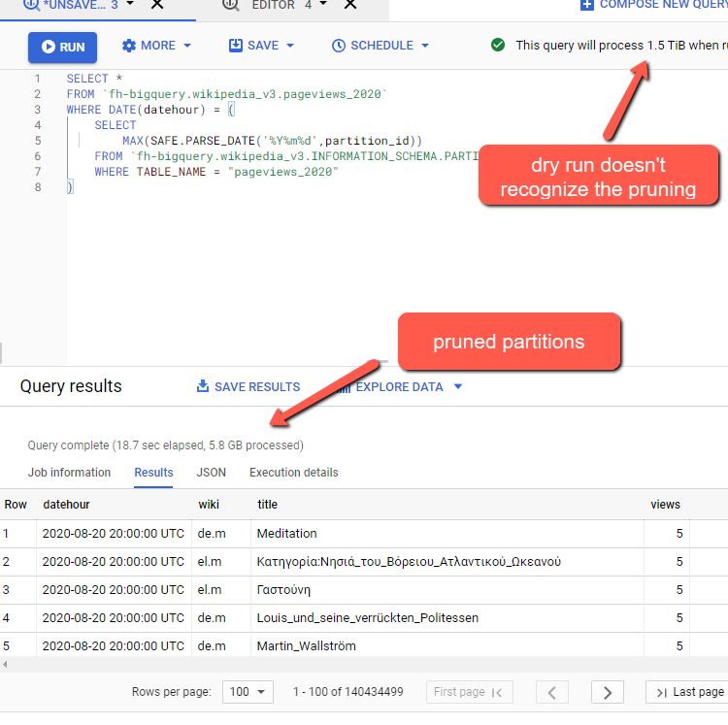Open the Execution details tab
This screenshot has width=728, height=725.
(293, 473)
